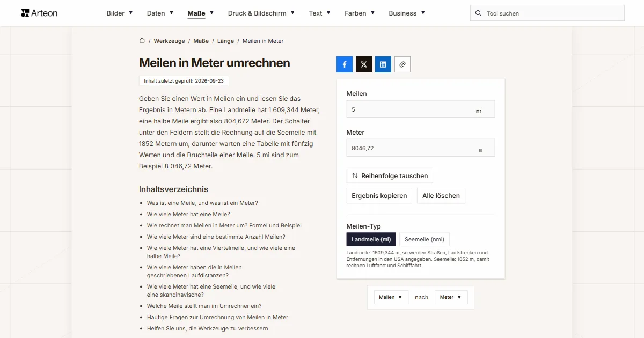The height and width of the screenshot is (338, 644).
Task: Jump to Viertelmeile and halbe Meile section
Action: 221,252
